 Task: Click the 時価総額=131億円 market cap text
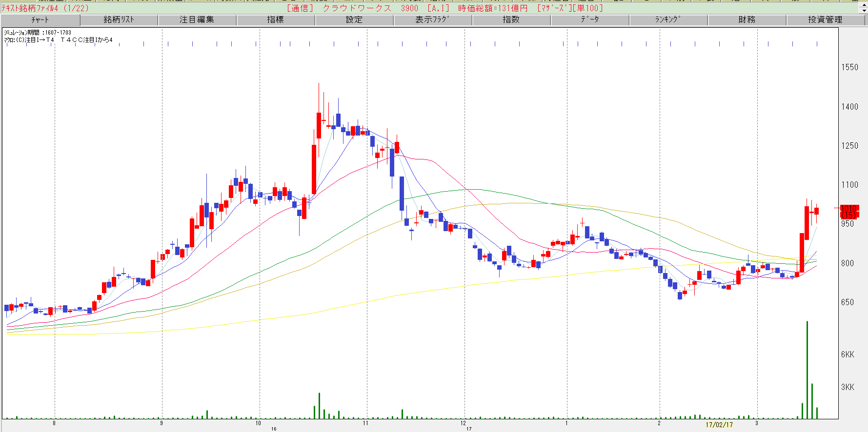493,8
